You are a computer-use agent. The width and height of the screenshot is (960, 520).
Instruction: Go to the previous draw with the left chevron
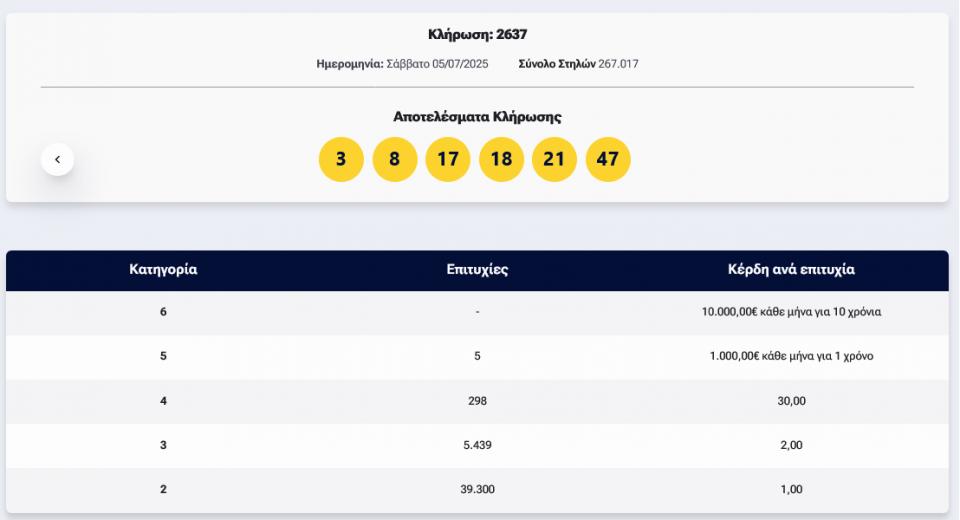click(x=57, y=160)
